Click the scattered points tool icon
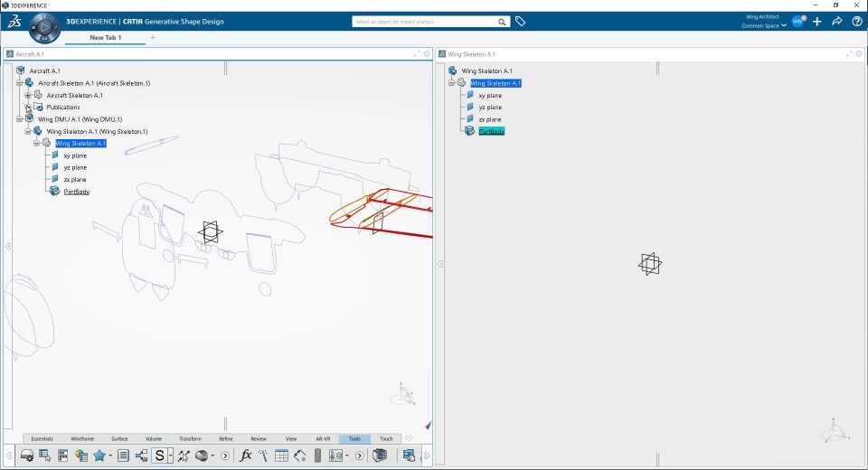Image resolution: width=868 pixels, height=470 pixels. 184,456
